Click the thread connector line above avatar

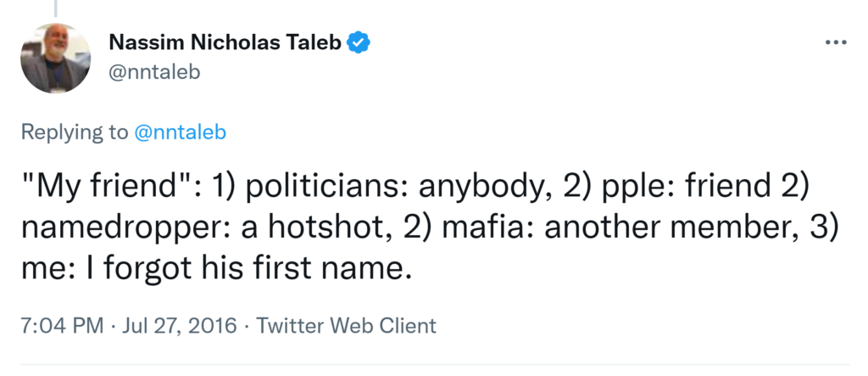[x=56, y=8]
